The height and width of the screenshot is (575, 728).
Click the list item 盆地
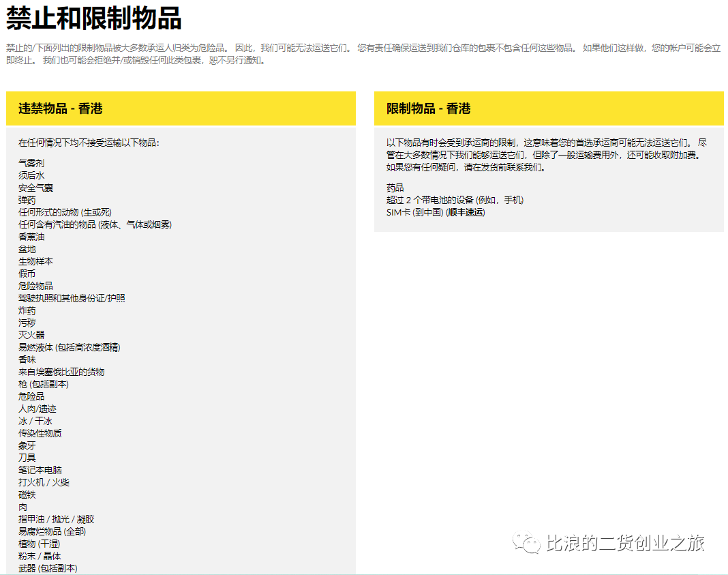27,250
